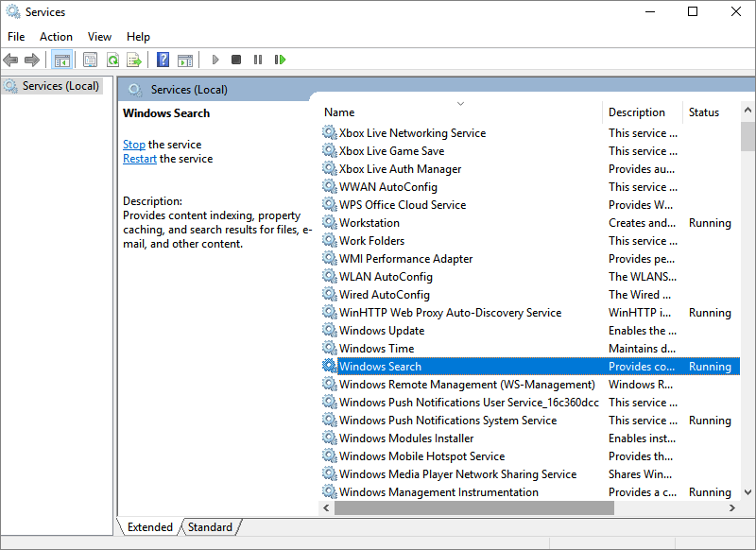
Task: Start the service with the play icon
Action: pyautogui.click(x=215, y=60)
